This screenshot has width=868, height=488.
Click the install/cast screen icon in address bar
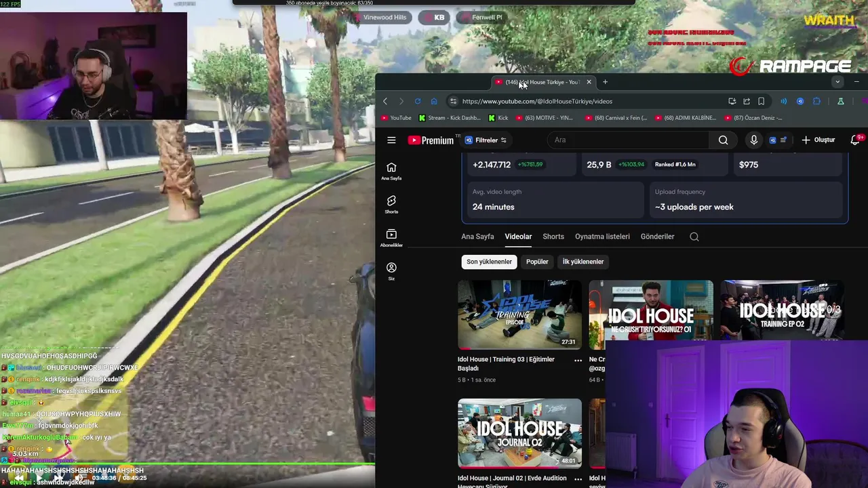pos(732,101)
